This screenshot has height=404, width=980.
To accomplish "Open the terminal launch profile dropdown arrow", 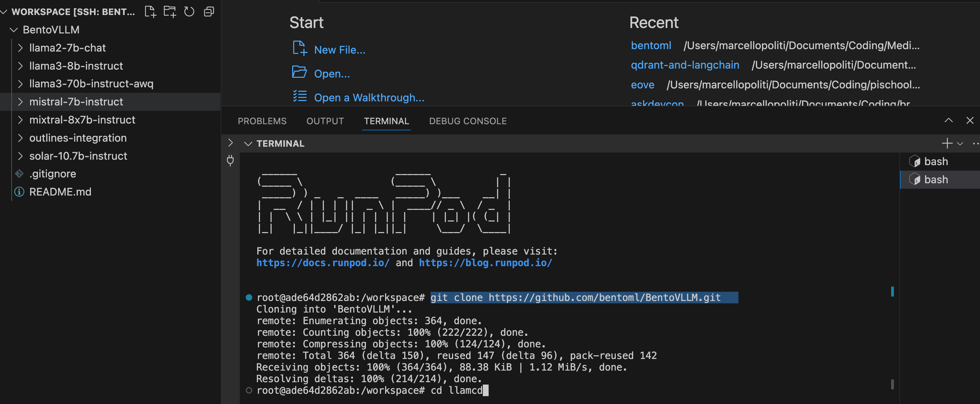I will [960, 144].
